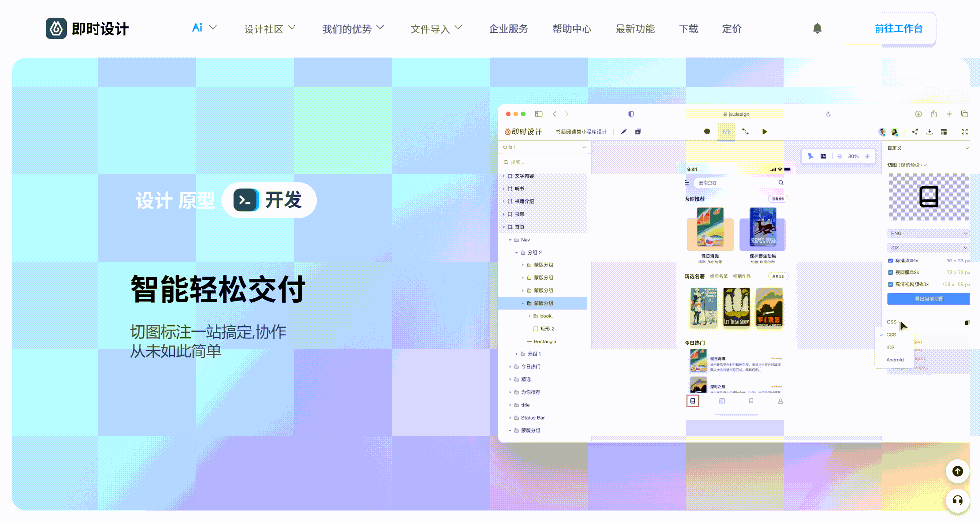The height and width of the screenshot is (523, 980).
Task: Select the pencil edit tool in editor toolbar
Action: pyautogui.click(x=624, y=132)
